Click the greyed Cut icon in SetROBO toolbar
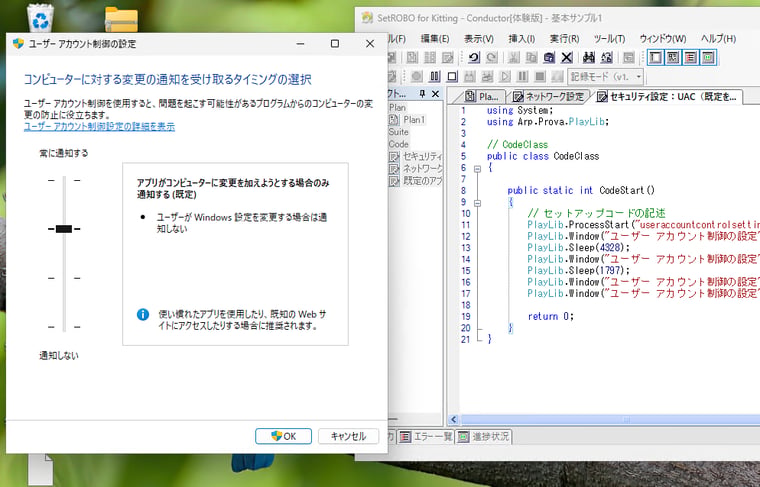 click(x=514, y=58)
